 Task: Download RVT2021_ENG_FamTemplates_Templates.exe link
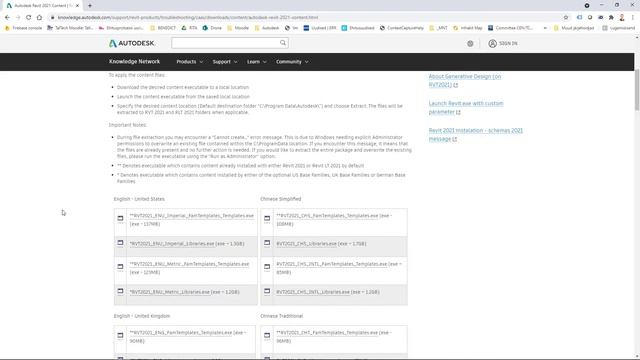(x=181, y=333)
